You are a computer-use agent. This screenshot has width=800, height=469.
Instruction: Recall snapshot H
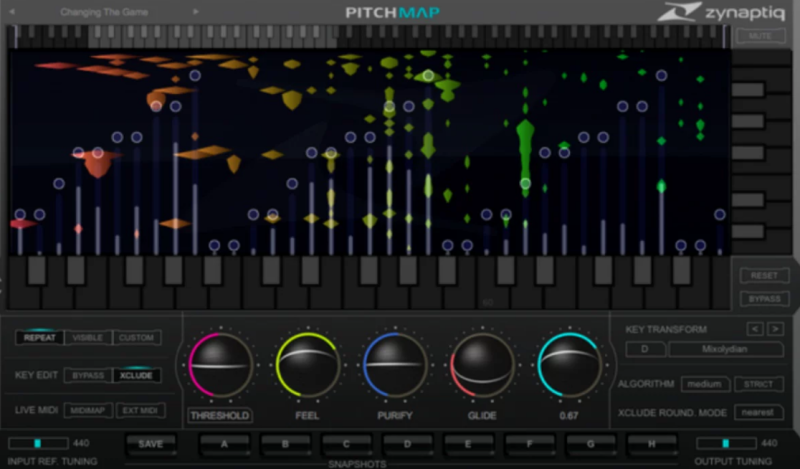click(x=652, y=444)
